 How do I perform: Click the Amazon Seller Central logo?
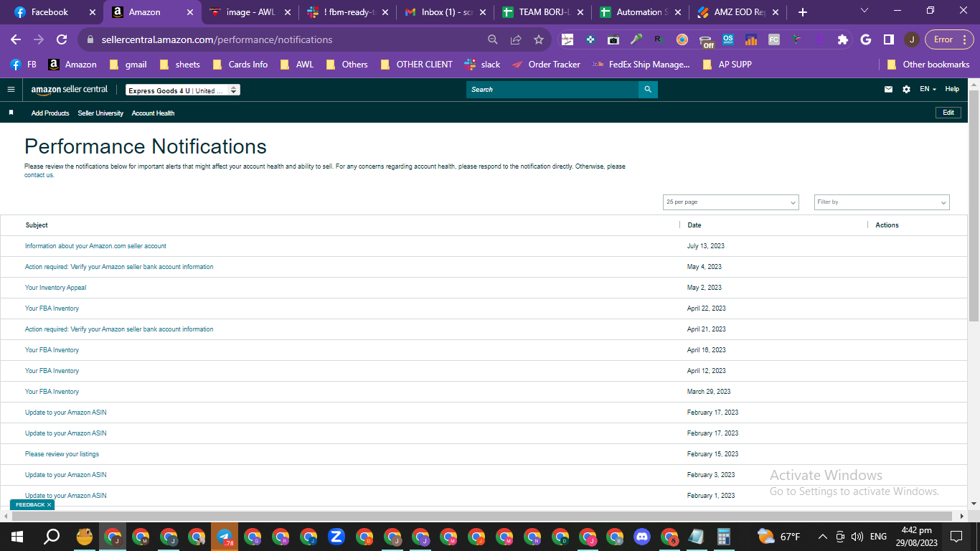70,90
